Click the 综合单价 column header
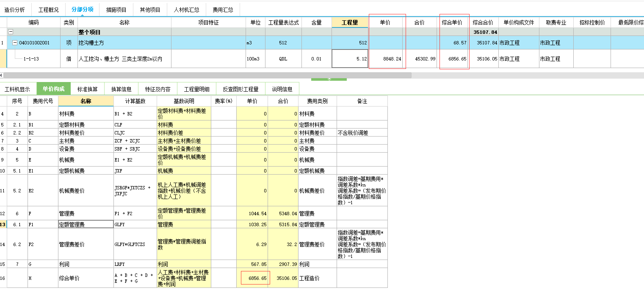Viewport: 644px width, 290px height. [x=452, y=22]
